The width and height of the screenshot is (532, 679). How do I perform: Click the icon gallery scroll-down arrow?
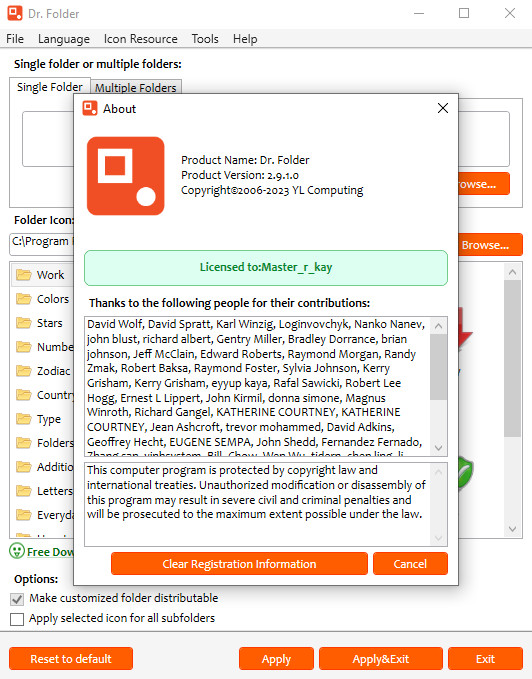[x=513, y=529]
